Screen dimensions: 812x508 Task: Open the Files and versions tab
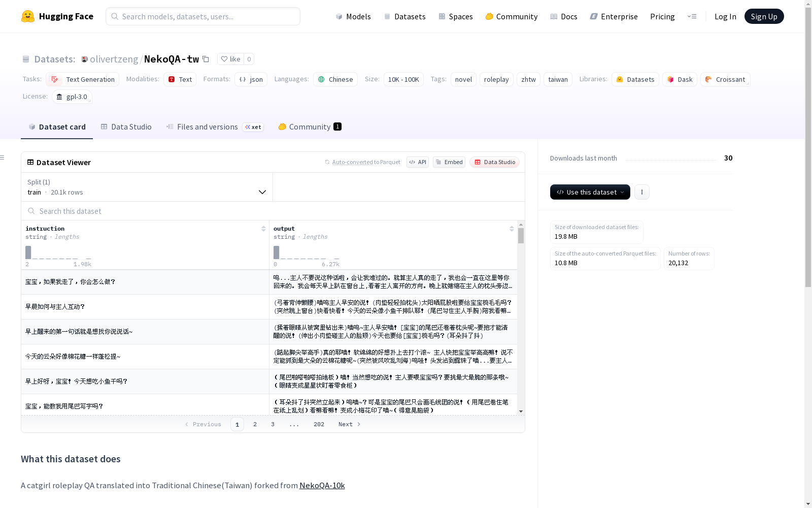point(214,127)
